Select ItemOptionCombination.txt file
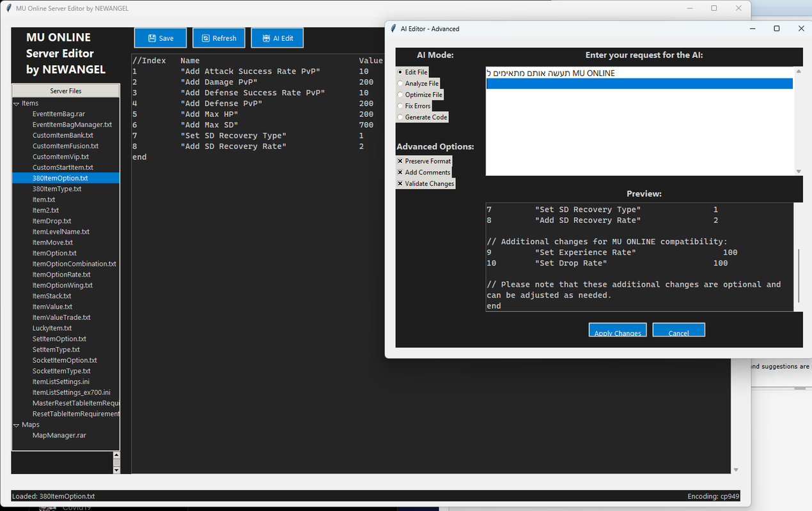Image resolution: width=812 pixels, height=511 pixels. tap(74, 264)
